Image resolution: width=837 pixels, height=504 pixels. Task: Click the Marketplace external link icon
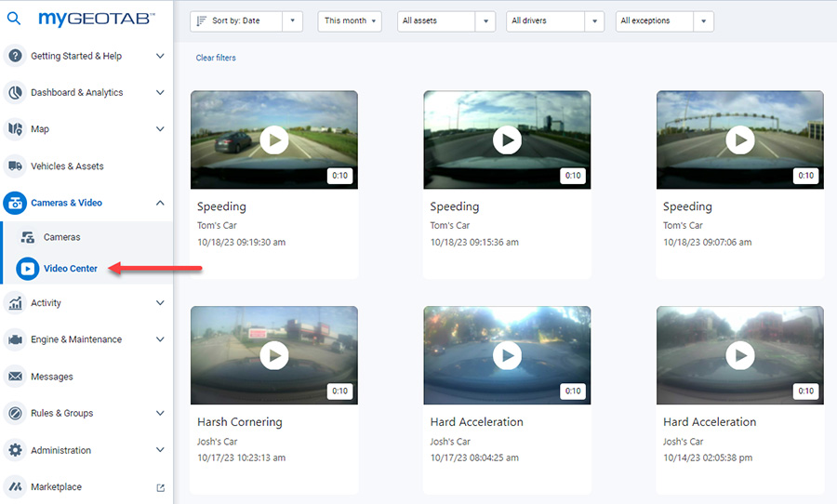tap(160, 487)
